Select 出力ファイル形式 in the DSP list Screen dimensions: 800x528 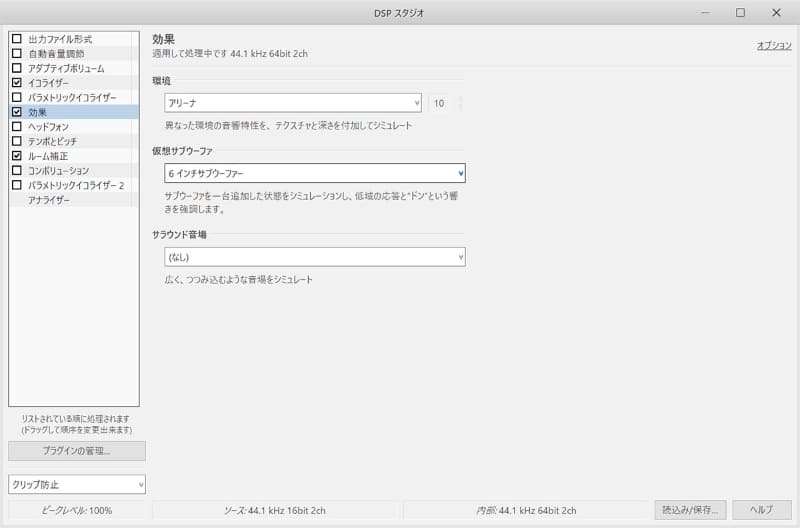click(60, 39)
